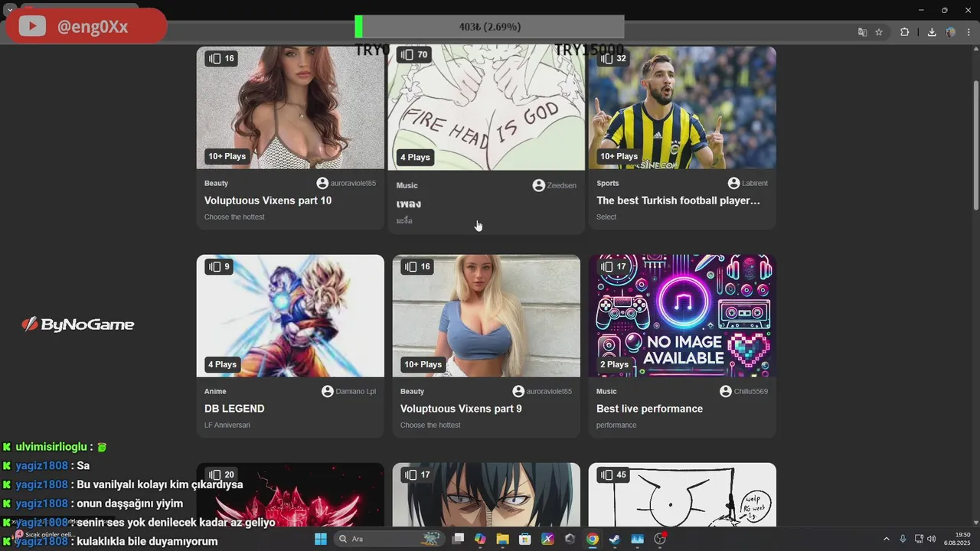
Task: Open Chrome's translate page icon
Action: 863,32
